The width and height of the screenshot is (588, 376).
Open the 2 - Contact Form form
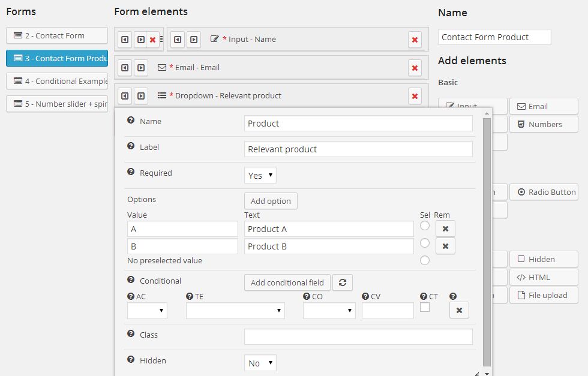coord(57,35)
